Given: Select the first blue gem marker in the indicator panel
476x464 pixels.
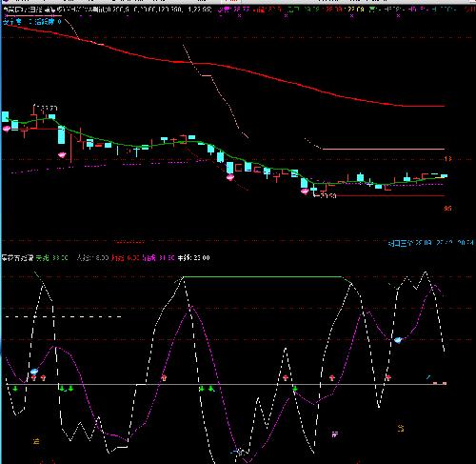Looking at the screenshot, I should 34,371.
